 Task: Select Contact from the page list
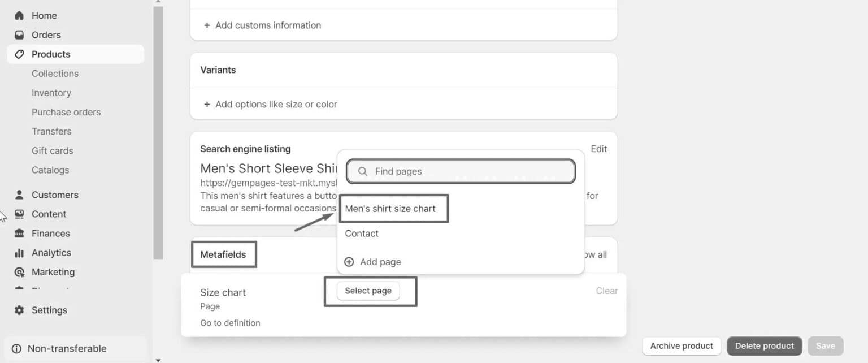(362, 233)
